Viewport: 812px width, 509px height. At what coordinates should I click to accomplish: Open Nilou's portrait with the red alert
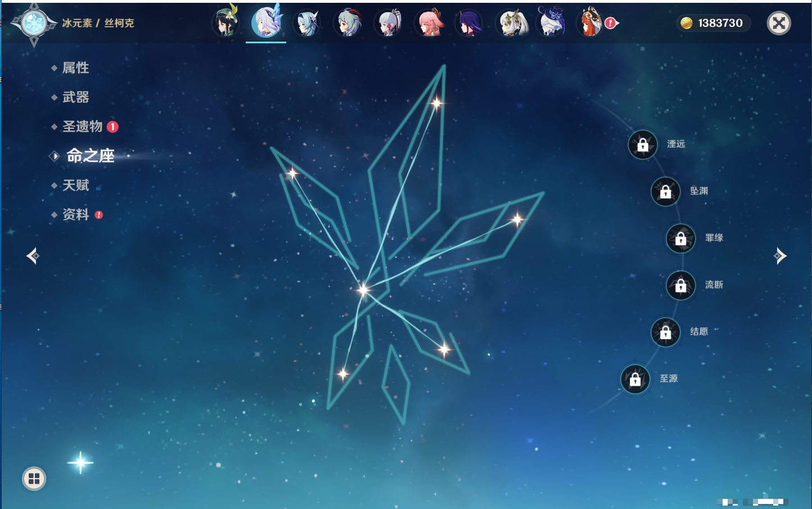click(590, 24)
